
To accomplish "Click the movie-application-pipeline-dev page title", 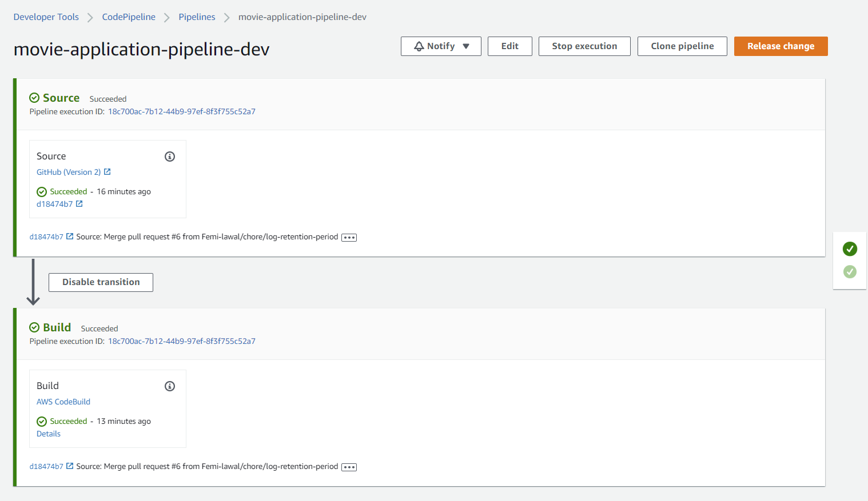I will point(141,50).
